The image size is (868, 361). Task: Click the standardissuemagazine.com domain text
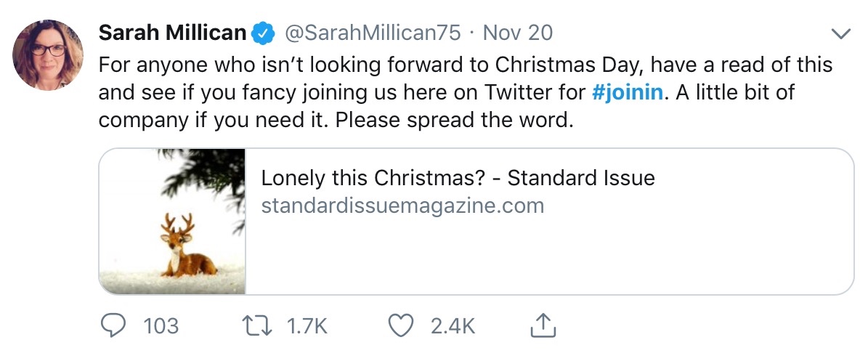coord(402,206)
